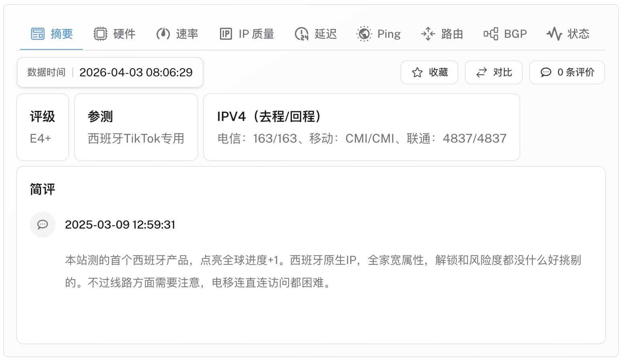Open the 速率 speed tab
The image size is (624, 364).
pos(177,34)
